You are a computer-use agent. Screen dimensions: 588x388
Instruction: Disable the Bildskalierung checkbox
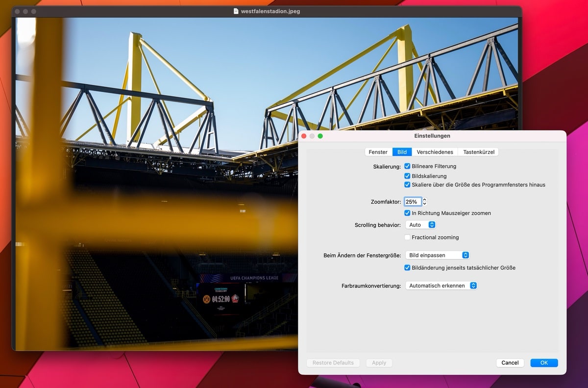[x=407, y=176]
